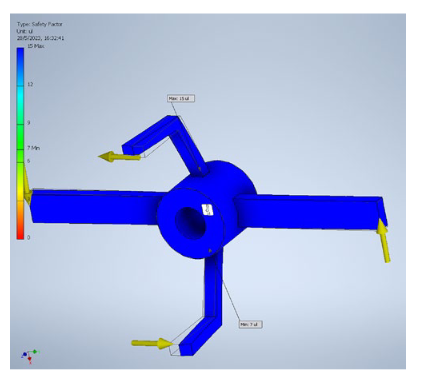Screen dimensions: 438x390
Task: Click the small white glyph on the hub face
Action: point(207,209)
